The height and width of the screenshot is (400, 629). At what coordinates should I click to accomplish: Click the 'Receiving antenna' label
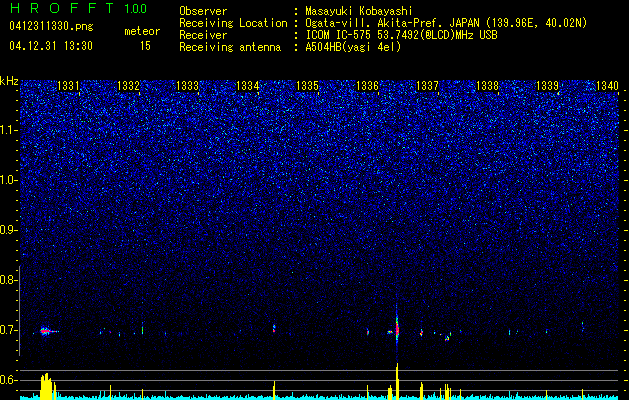(x=230, y=47)
